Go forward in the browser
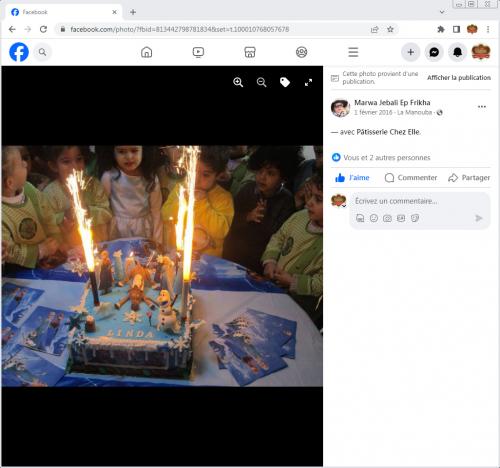Screen dimensions: 500x468 [x=28, y=29]
